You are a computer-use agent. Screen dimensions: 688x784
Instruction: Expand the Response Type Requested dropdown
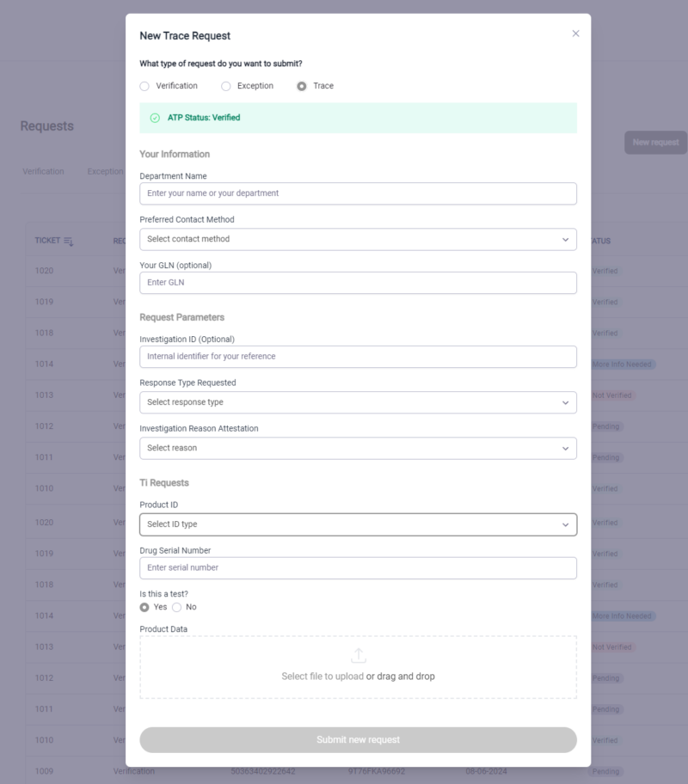(x=358, y=402)
